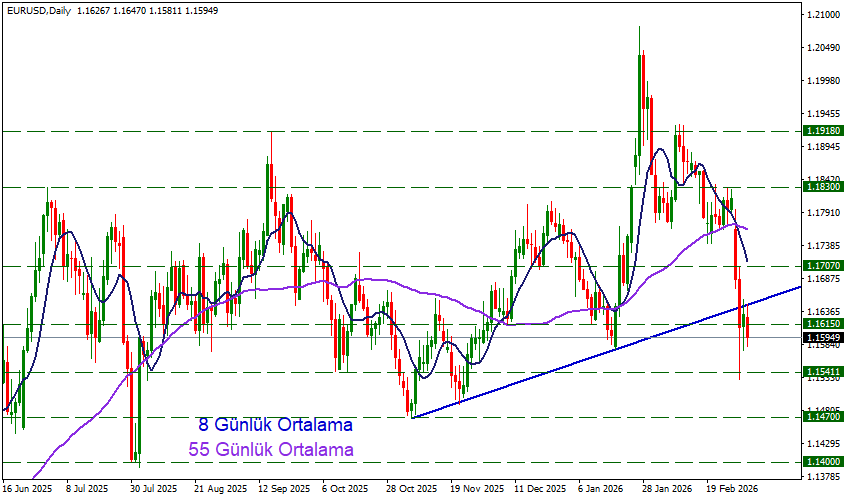Select the 55 Günlük Ortalama legend label

(270, 450)
